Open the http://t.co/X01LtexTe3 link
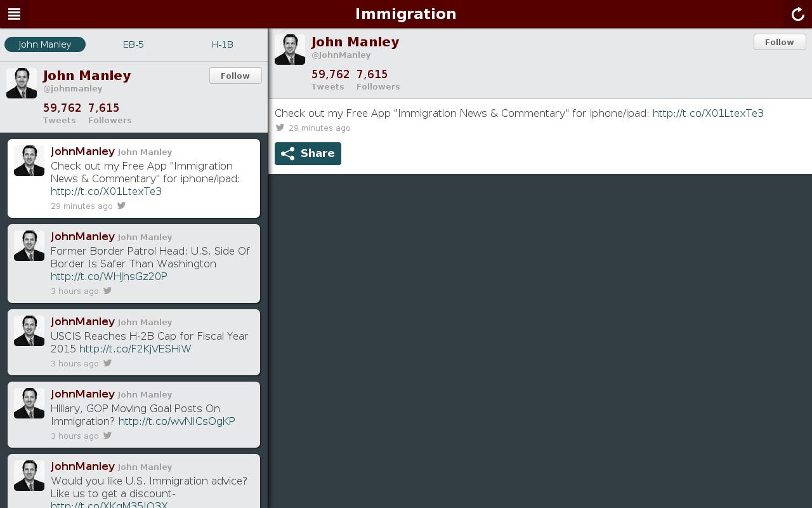This screenshot has width=812, height=508. pyautogui.click(x=708, y=113)
